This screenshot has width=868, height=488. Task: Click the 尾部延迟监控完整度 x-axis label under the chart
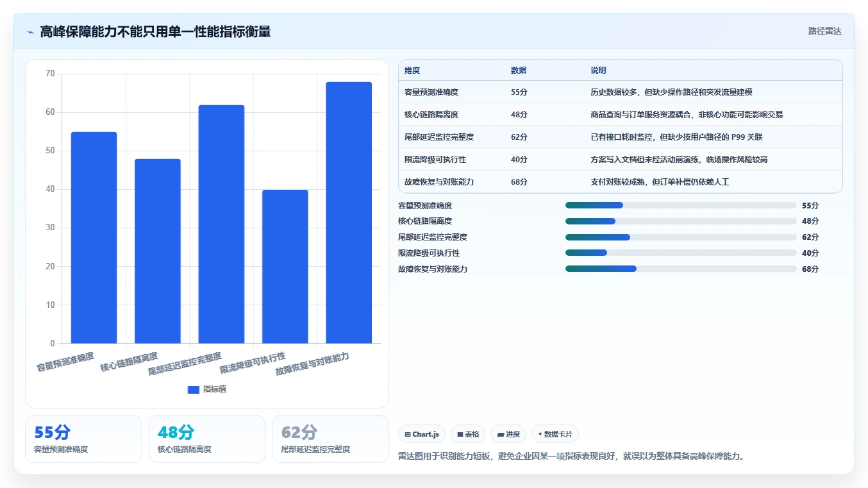185,364
